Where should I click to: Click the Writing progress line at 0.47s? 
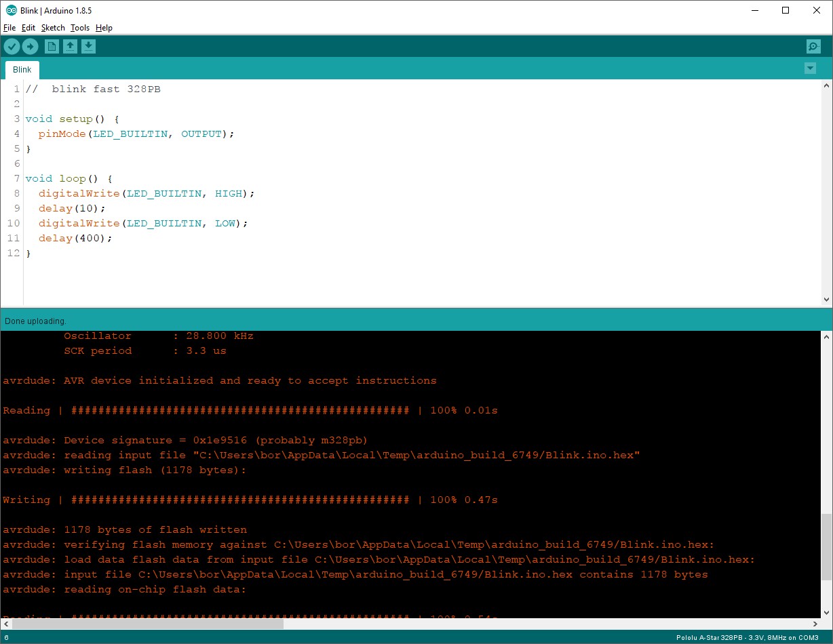[x=250, y=500]
